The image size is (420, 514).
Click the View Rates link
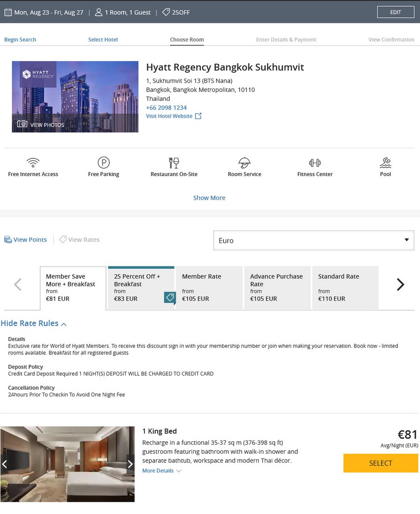click(84, 240)
